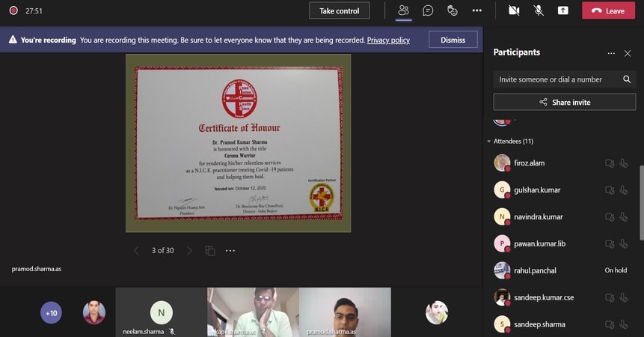This screenshot has width=644, height=337.
Task: Close the Participants panel
Action: pos(628,53)
